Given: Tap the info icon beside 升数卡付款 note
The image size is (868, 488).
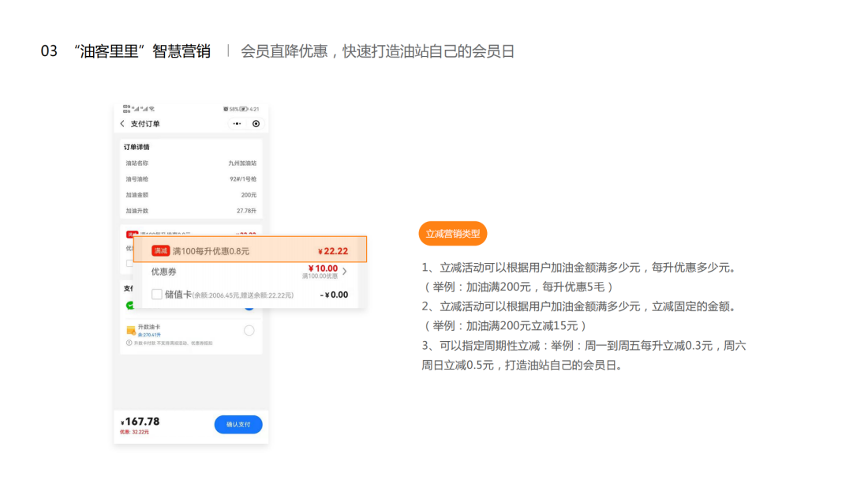Looking at the screenshot, I should tap(129, 343).
